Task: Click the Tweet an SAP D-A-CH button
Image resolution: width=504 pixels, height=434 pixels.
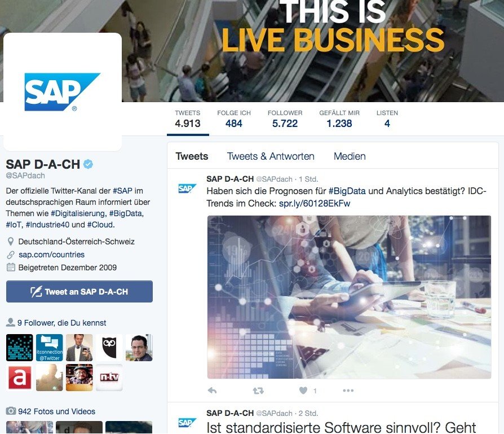Action: [x=79, y=291]
